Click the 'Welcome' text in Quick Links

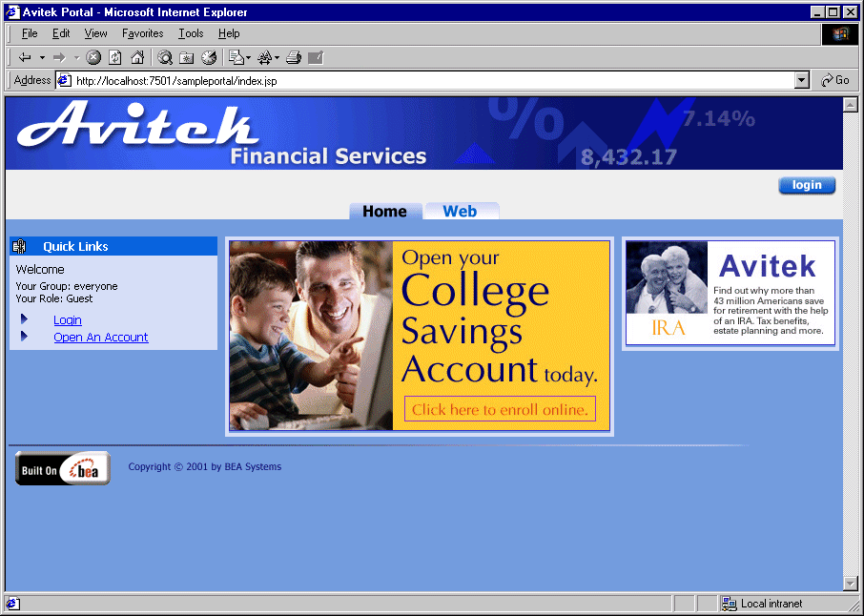40,270
